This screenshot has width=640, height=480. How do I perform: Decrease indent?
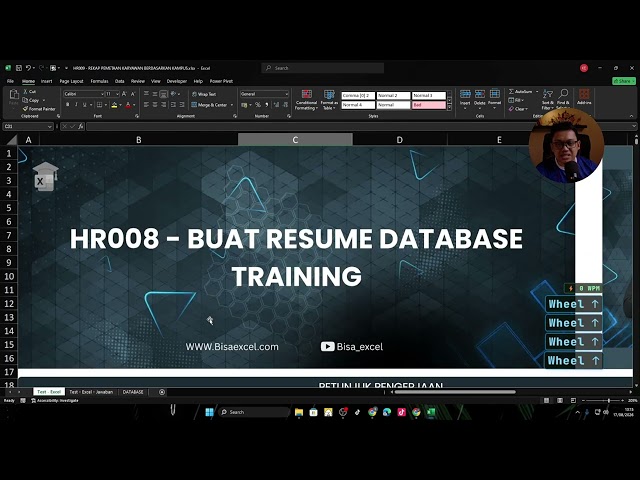coord(173,105)
